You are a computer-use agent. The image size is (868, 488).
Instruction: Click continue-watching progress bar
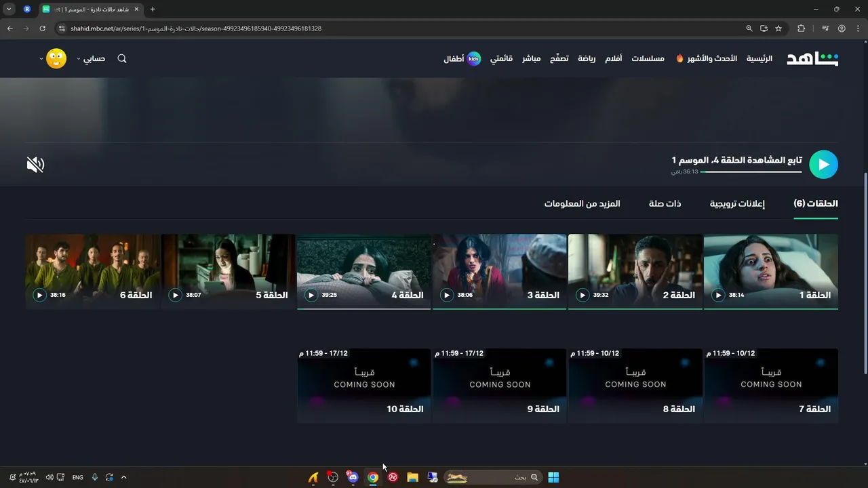pos(751,171)
